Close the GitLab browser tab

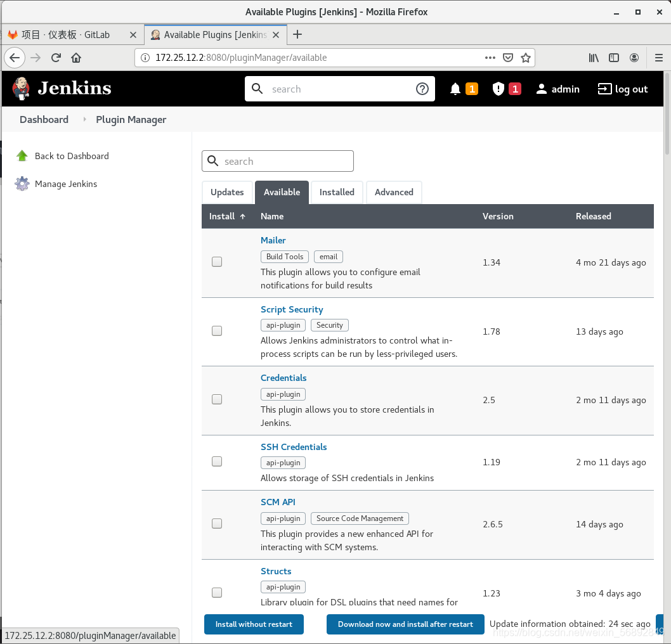coord(133,35)
